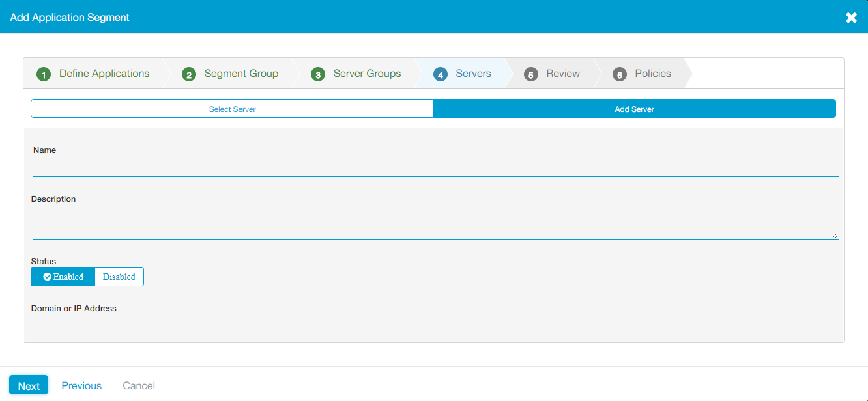868x401 pixels.
Task: Switch to the Add Server option
Action: [x=634, y=109]
